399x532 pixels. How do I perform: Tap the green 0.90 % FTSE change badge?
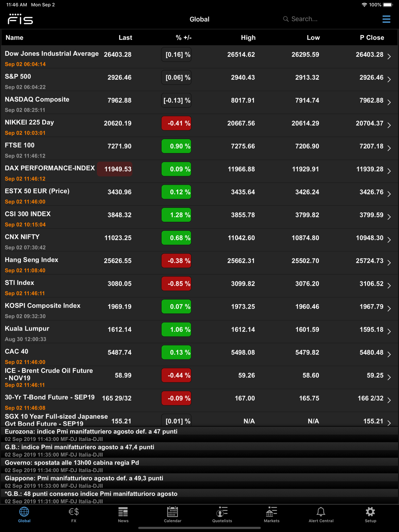click(x=176, y=146)
